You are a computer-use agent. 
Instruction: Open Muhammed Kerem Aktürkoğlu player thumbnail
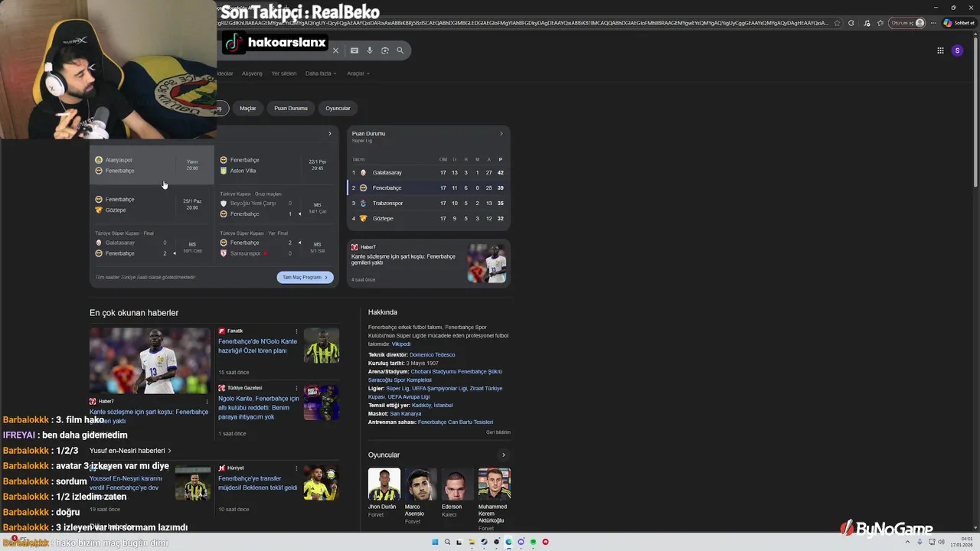494,484
